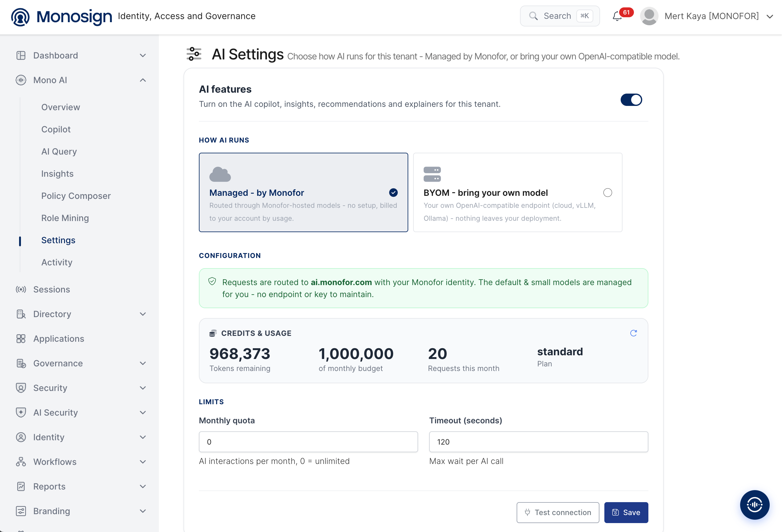Click the Workflows sidebar icon
This screenshot has height=532, width=782.
tap(21, 462)
